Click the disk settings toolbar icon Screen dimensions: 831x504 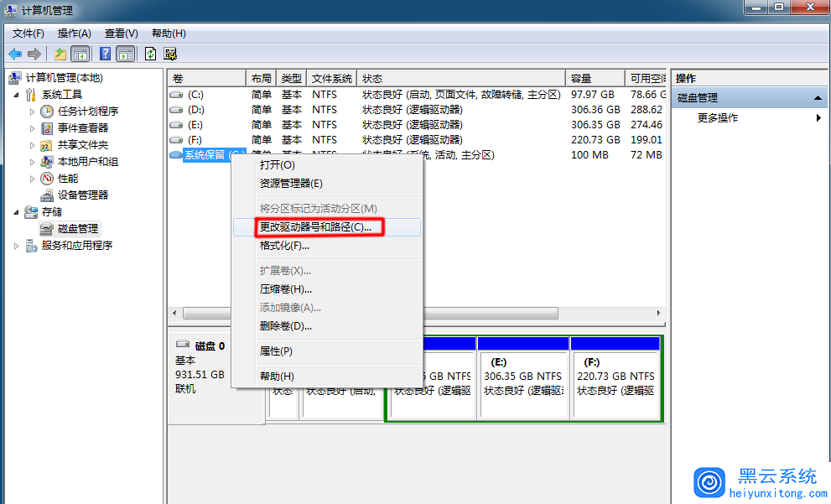click(x=170, y=54)
